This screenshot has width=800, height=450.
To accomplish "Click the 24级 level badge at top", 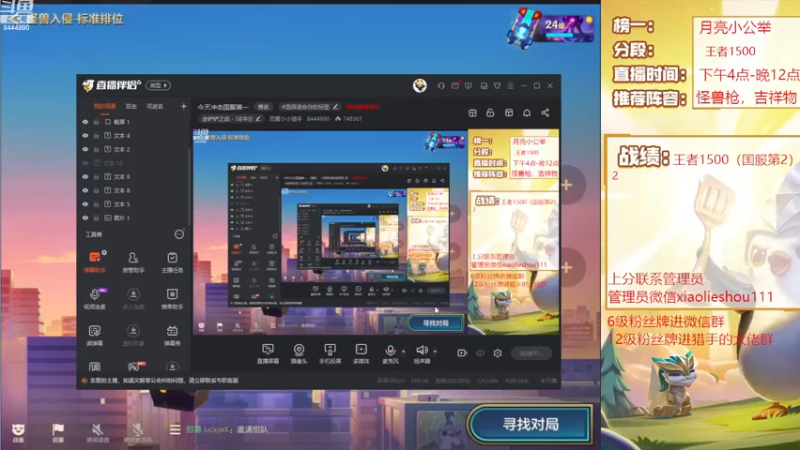I will pos(551,27).
